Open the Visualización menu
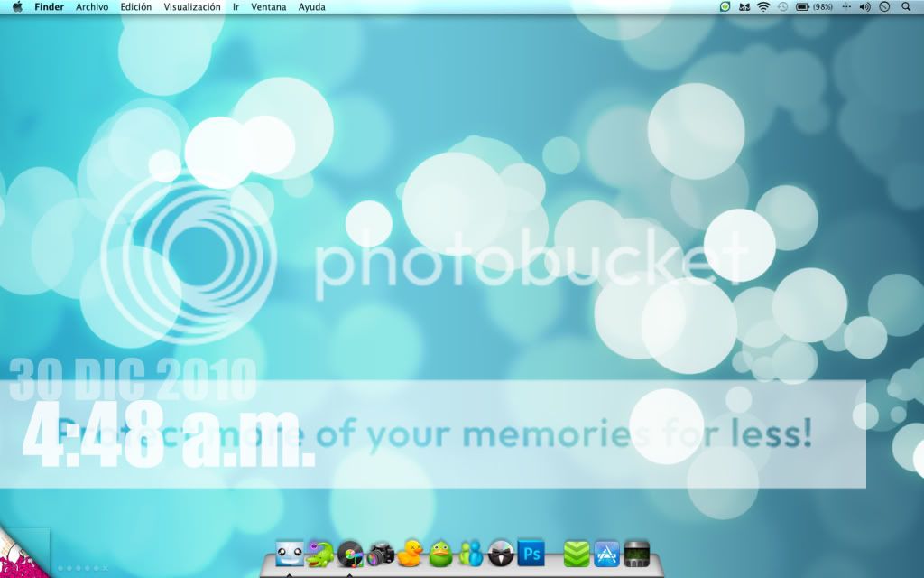Image resolution: width=924 pixels, height=578 pixels. tap(192, 6)
